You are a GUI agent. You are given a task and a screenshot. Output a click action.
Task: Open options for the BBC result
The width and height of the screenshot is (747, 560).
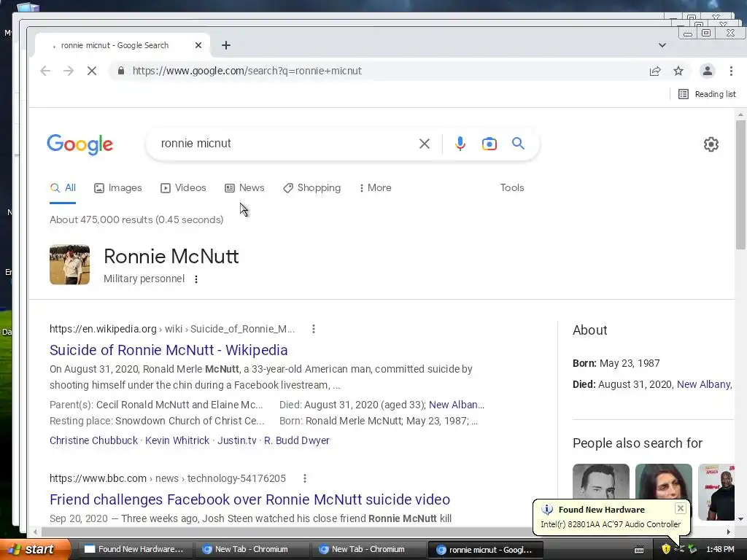pyautogui.click(x=305, y=478)
